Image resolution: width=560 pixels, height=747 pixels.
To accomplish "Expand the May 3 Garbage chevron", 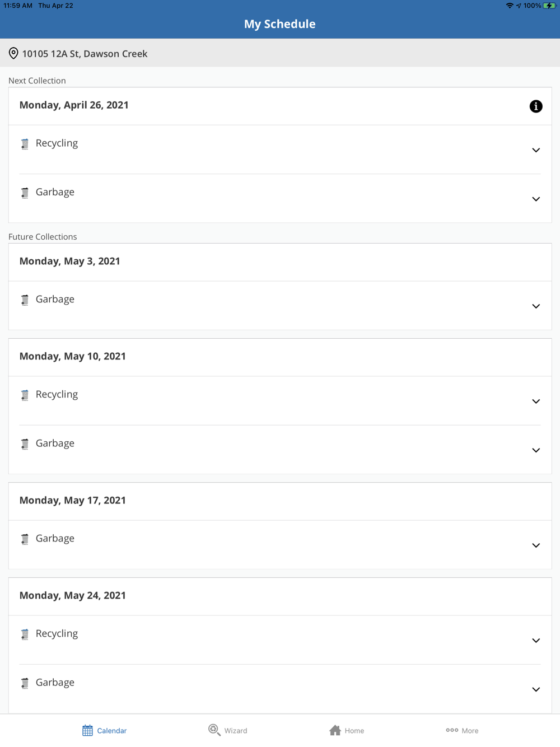I will point(535,306).
